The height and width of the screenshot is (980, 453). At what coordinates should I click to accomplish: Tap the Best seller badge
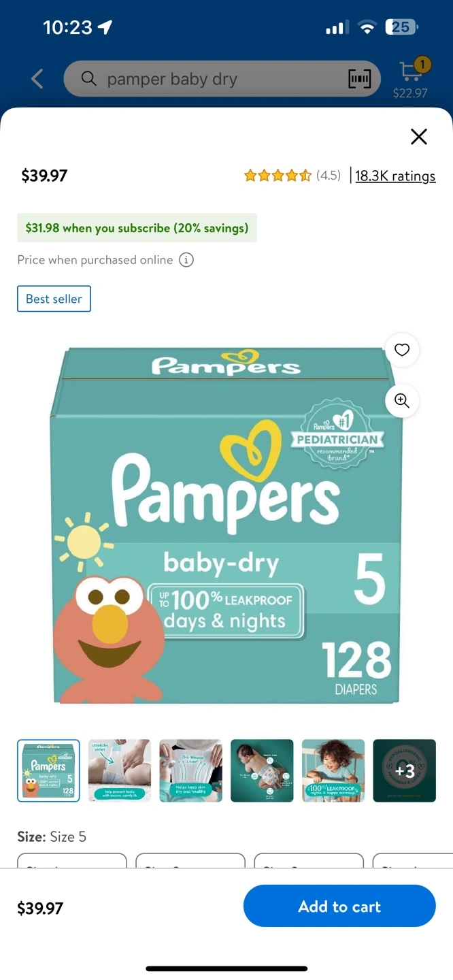pos(54,299)
